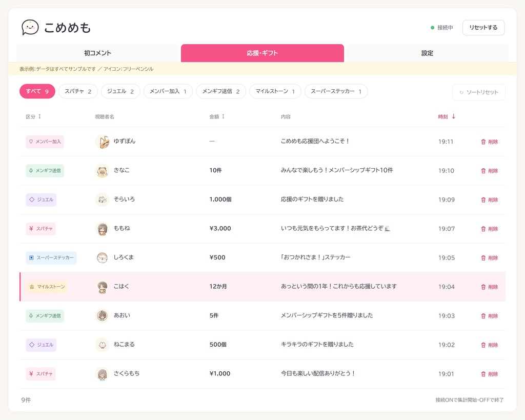Click the メンバー加入 badge for ゆずぽん
The image size is (525, 420).
[45, 142]
